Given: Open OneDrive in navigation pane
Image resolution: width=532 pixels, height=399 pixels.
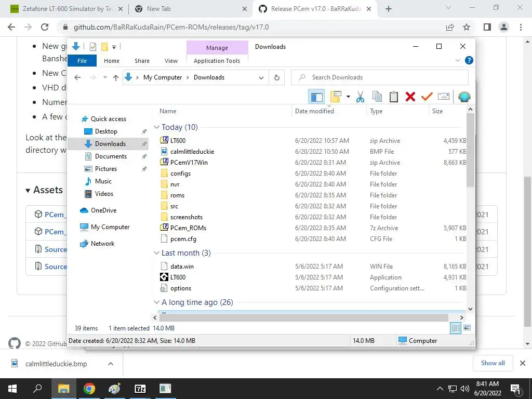Looking at the screenshot, I should (103, 210).
